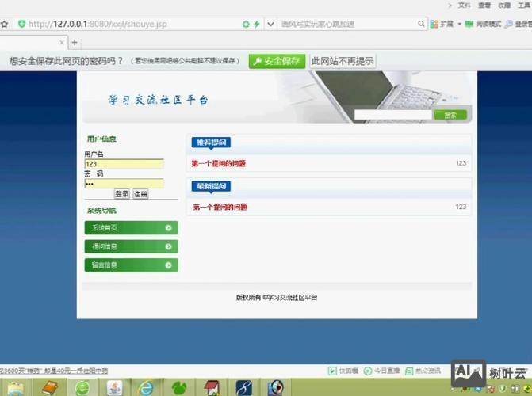Click 此网站不再提示 button
The width and height of the screenshot is (532, 396).
coord(343,60)
